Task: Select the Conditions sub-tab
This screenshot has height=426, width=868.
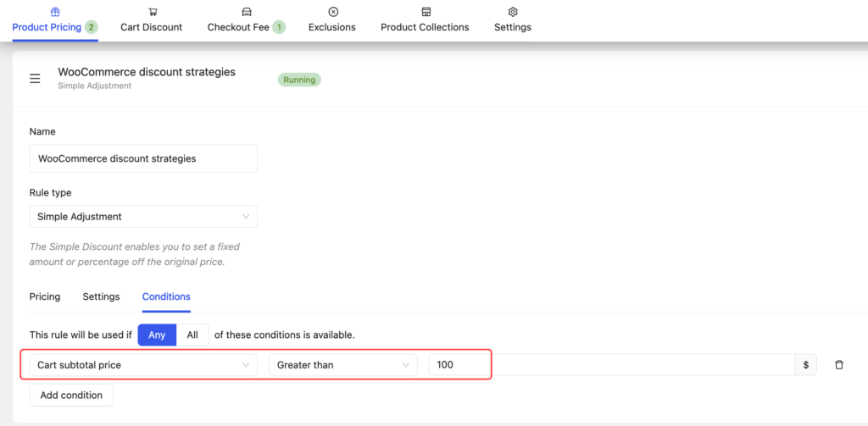Action: click(x=166, y=296)
